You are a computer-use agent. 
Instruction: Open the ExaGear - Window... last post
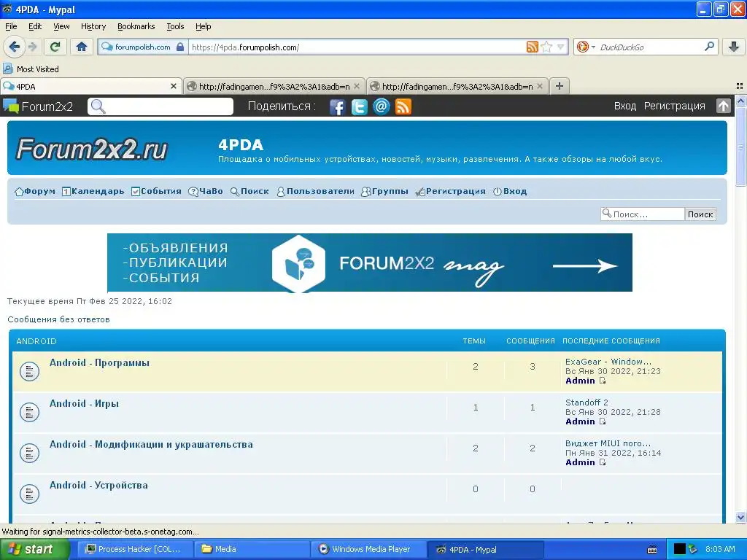point(608,362)
